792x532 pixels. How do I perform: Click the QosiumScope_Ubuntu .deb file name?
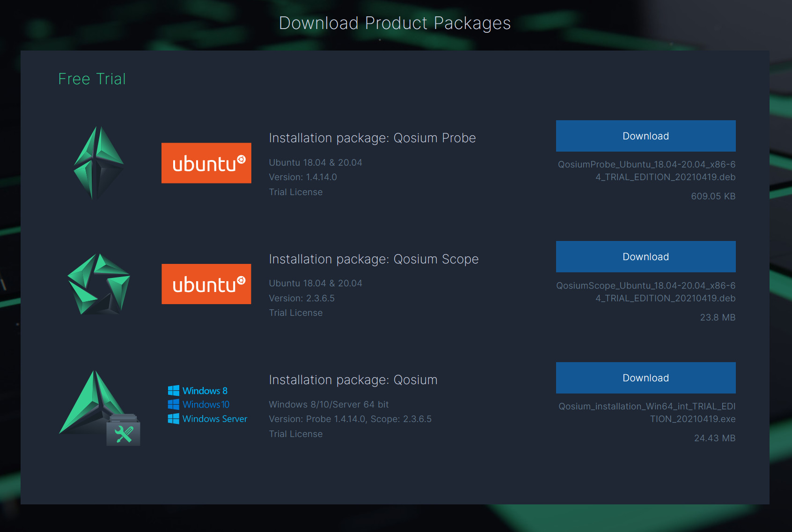pyautogui.click(x=646, y=292)
